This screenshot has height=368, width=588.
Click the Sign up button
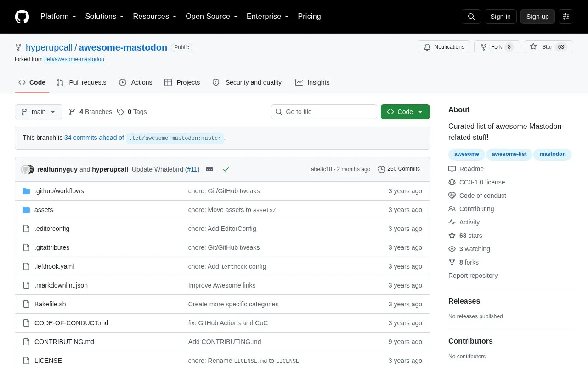[537, 17]
